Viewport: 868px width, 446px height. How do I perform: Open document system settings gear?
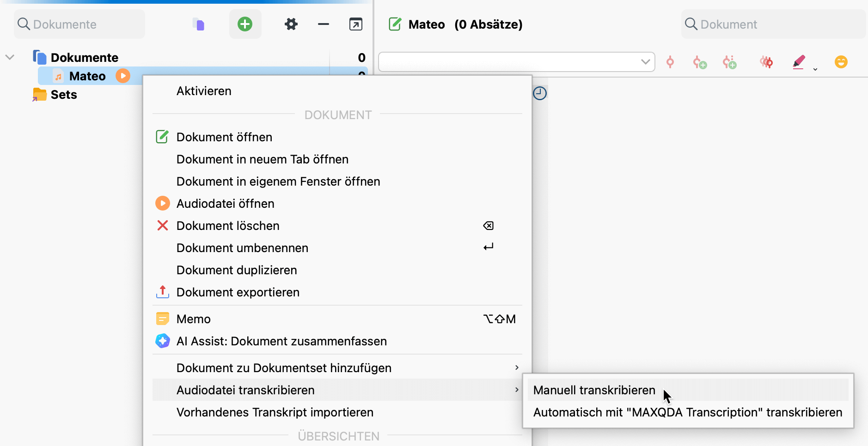(291, 24)
